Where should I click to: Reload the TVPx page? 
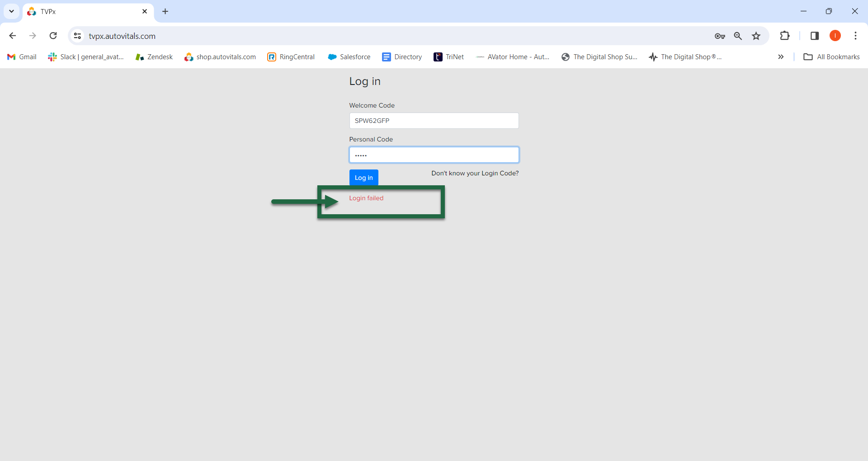(x=53, y=36)
